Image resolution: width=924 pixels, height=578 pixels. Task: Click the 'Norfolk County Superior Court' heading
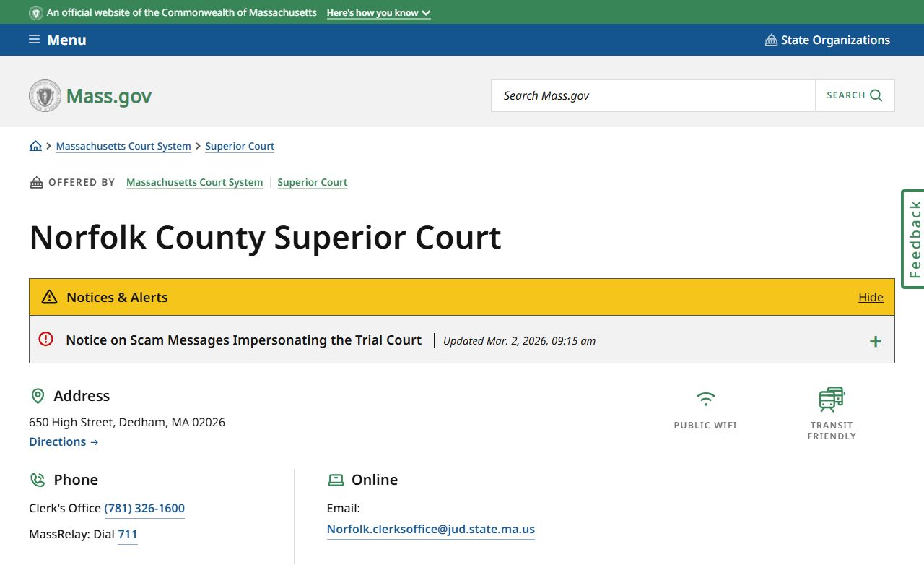pyautogui.click(x=265, y=237)
